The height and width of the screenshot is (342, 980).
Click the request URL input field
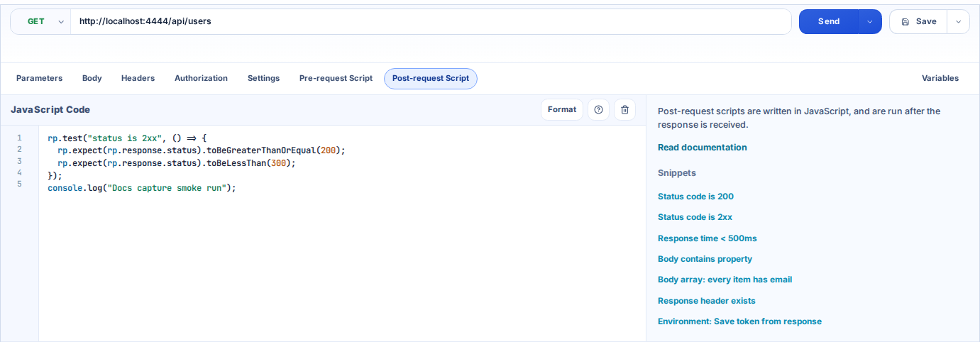click(x=431, y=21)
